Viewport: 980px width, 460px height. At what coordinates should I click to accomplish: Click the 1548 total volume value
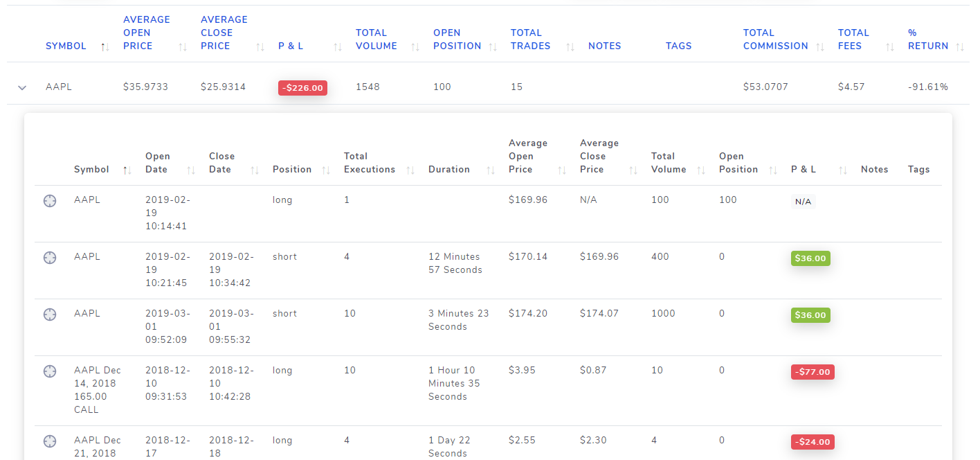[x=367, y=87]
